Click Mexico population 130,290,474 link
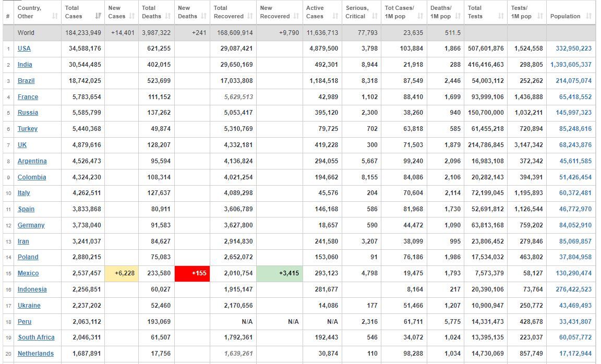 coord(574,273)
